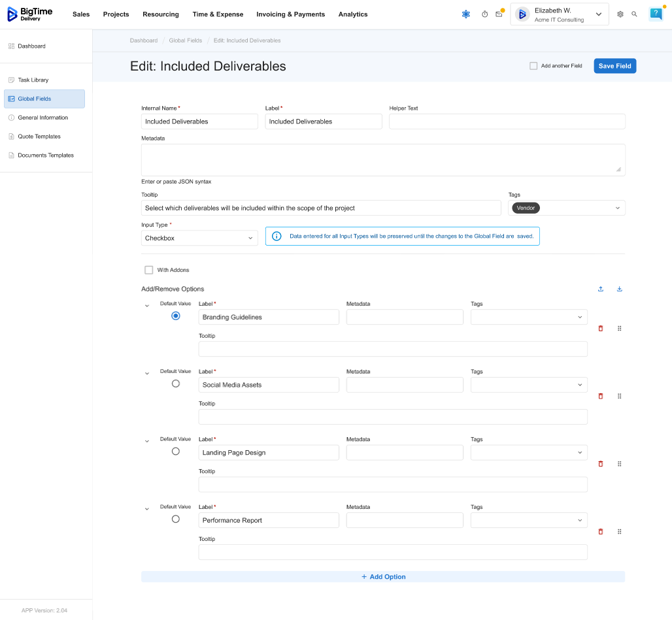Click the timer stopwatch icon in header

point(484,14)
